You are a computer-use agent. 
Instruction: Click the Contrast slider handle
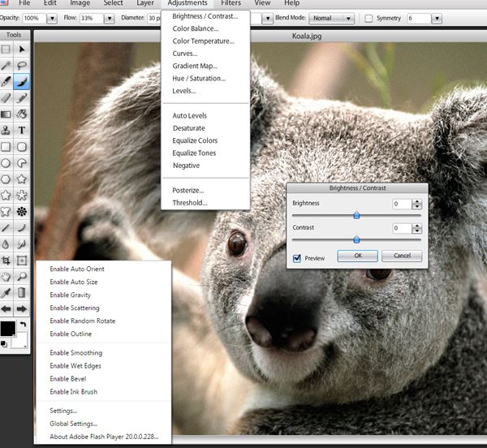pyautogui.click(x=356, y=239)
